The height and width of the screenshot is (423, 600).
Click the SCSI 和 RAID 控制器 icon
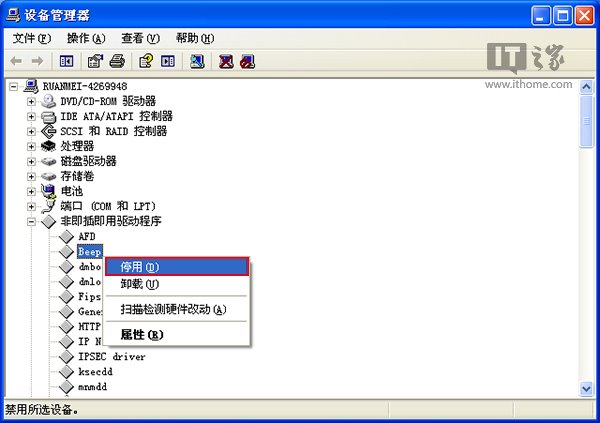(49, 131)
